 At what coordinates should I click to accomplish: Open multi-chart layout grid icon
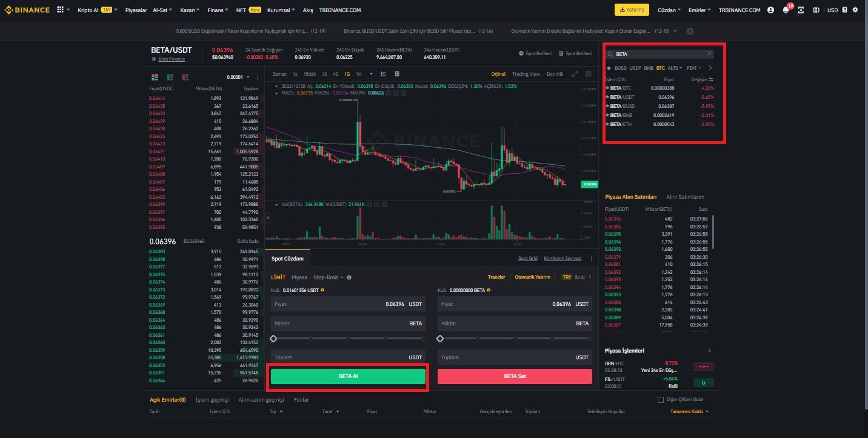588,74
